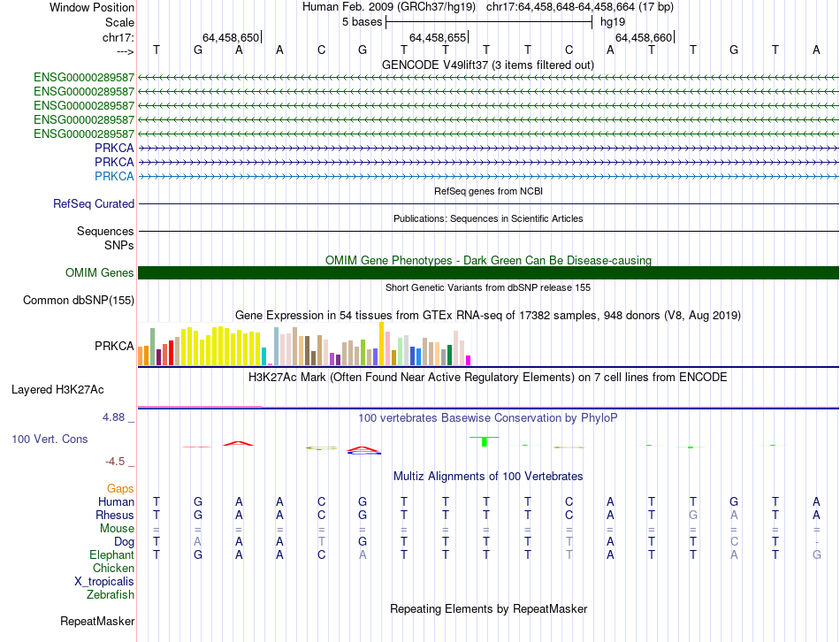Select the hg19 assembly text
The width and height of the screenshot is (840, 642).
coord(613,22)
